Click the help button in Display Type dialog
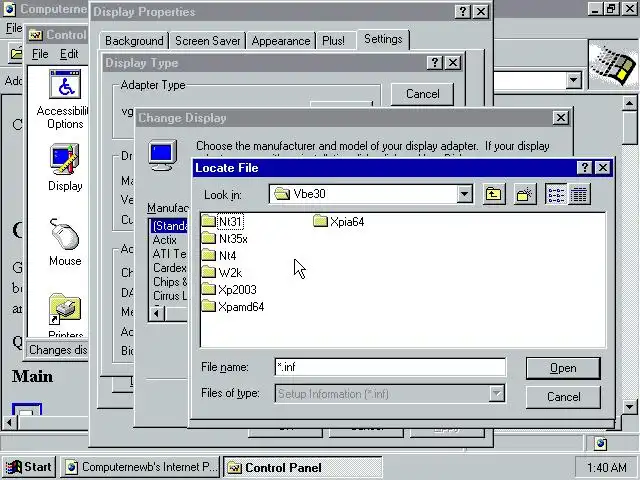The height and width of the screenshot is (480, 640). 434,62
